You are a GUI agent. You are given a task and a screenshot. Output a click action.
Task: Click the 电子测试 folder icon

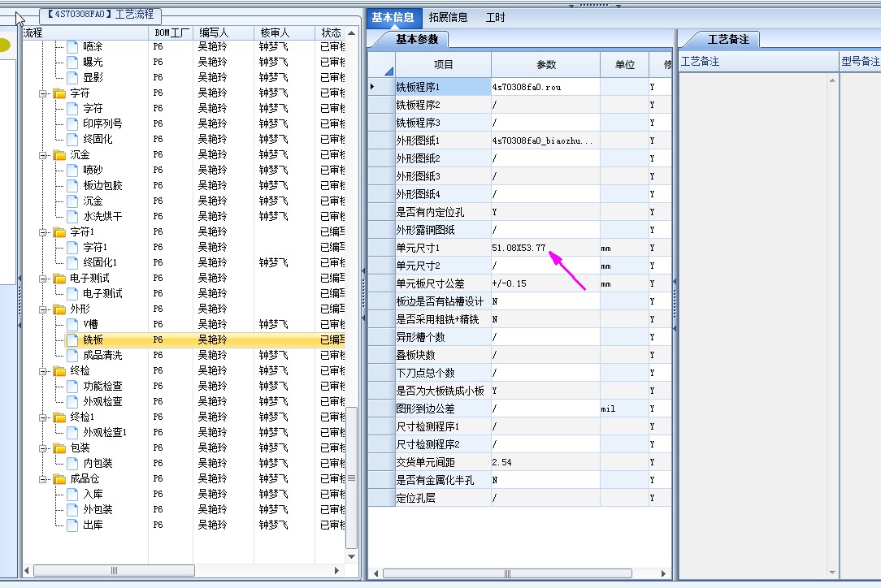click(59, 279)
